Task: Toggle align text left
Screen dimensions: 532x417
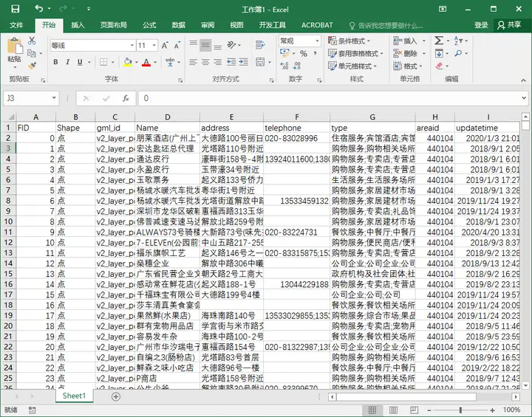Action: [194, 62]
